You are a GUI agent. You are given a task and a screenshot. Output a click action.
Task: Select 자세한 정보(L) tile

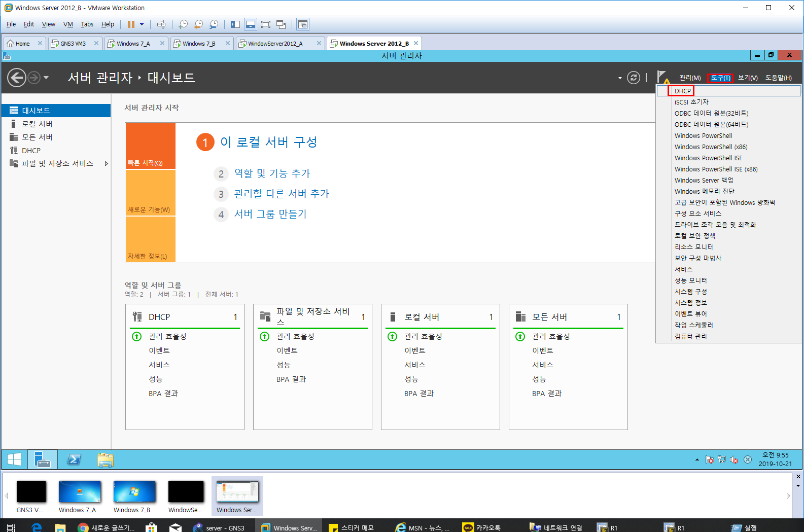coord(151,239)
